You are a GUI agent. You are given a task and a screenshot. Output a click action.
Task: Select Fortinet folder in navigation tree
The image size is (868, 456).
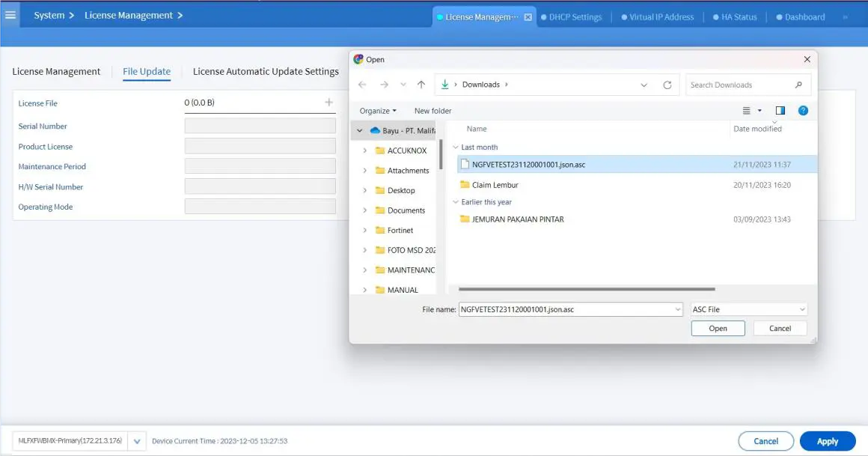(x=394, y=231)
